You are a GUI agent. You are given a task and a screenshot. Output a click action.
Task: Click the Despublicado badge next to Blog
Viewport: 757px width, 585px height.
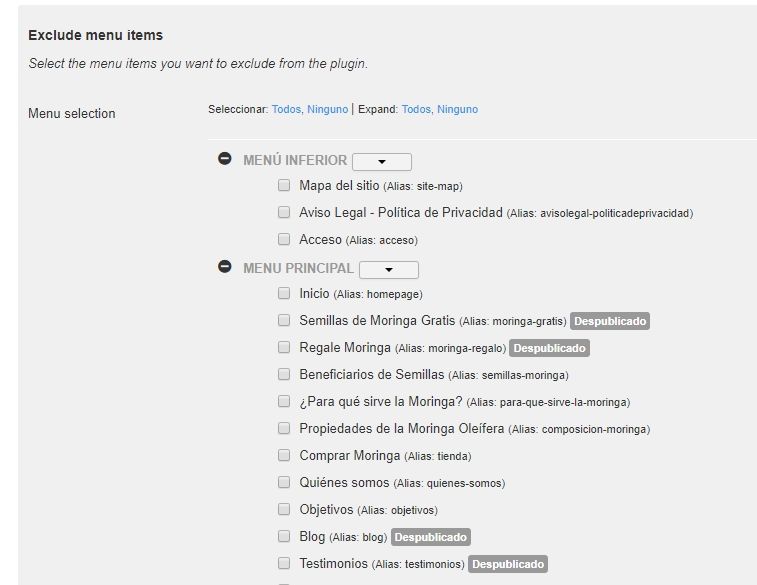431,537
